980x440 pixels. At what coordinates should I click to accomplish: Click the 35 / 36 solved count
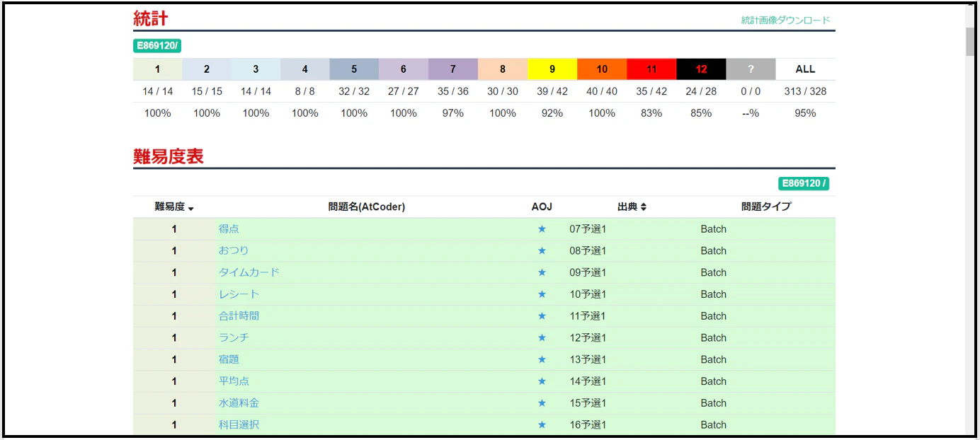tap(453, 91)
